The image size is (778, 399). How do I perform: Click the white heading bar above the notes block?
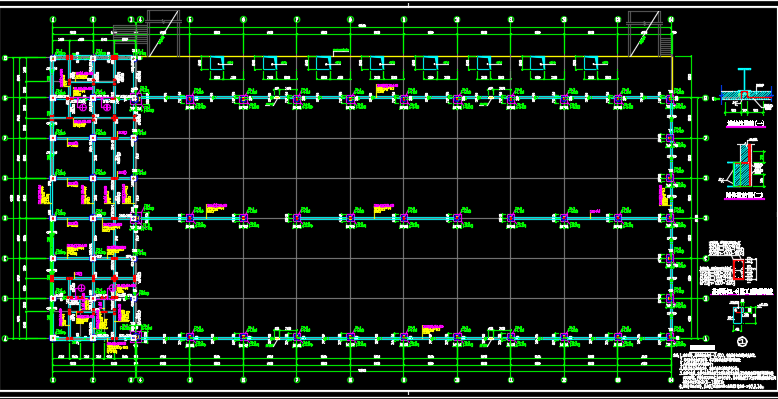[x=702, y=347]
